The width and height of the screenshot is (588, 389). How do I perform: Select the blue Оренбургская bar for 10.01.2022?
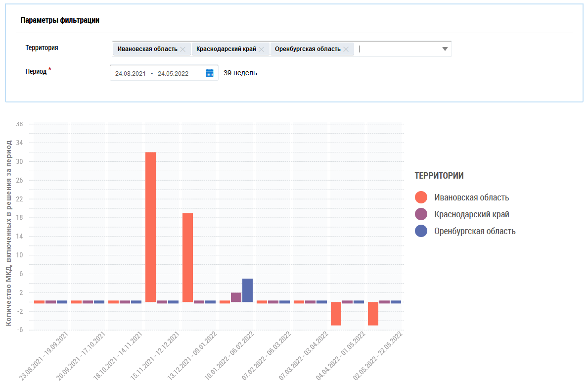pyautogui.click(x=247, y=290)
